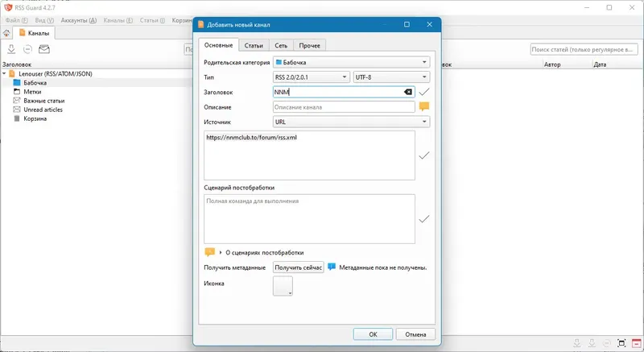The width and height of the screenshot is (644, 352).
Task: Click the post-processing script text area
Action: coord(309,219)
